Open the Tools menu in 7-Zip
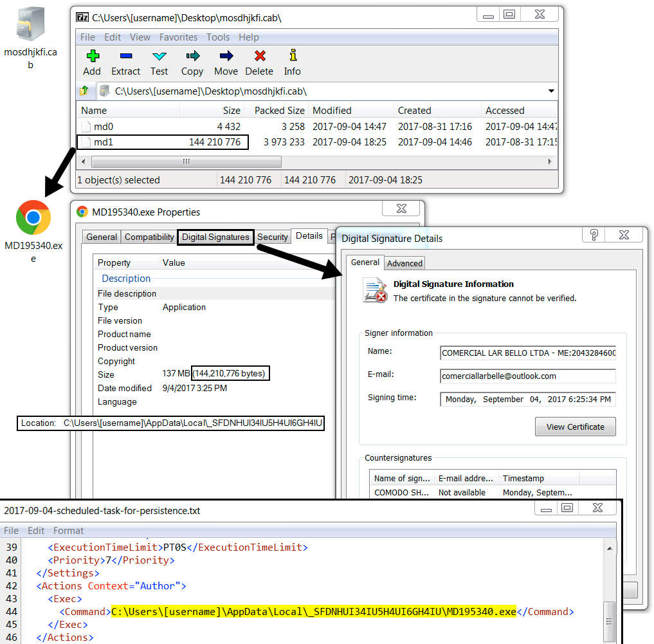 click(218, 37)
